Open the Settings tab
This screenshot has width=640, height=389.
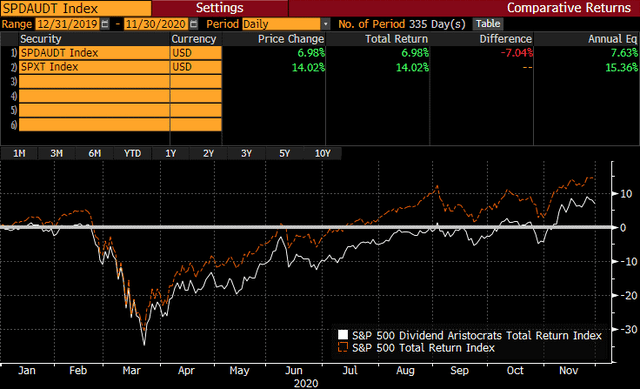pyautogui.click(x=220, y=8)
